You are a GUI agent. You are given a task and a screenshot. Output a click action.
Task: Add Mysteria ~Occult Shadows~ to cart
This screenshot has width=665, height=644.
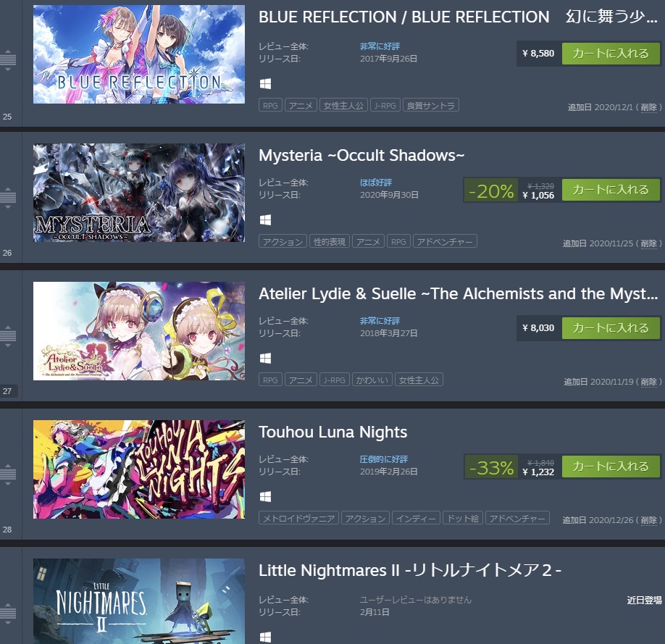point(611,190)
